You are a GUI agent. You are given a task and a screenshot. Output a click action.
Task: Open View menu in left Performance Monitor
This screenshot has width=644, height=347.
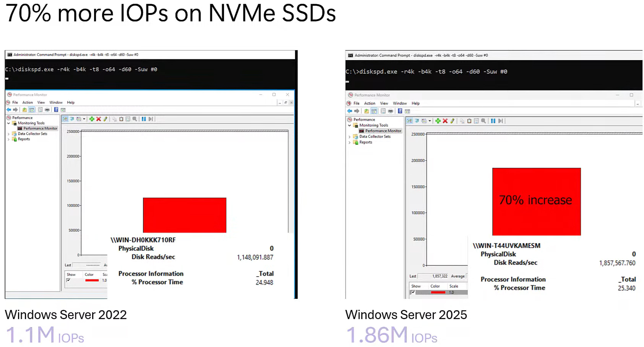coord(41,103)
